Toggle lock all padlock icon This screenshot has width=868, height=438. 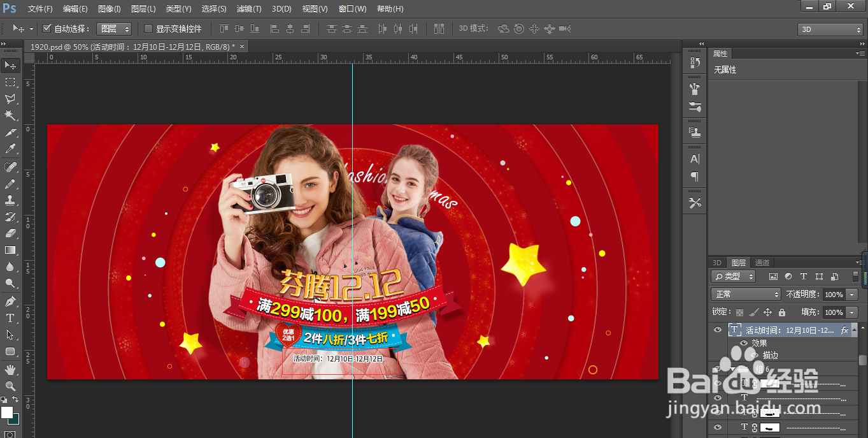781,312
